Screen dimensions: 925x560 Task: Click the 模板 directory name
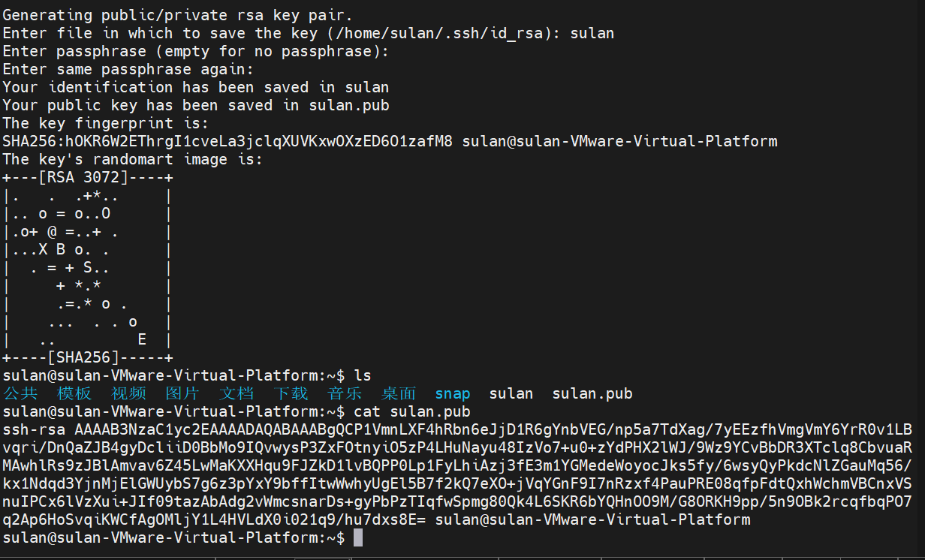74,393
